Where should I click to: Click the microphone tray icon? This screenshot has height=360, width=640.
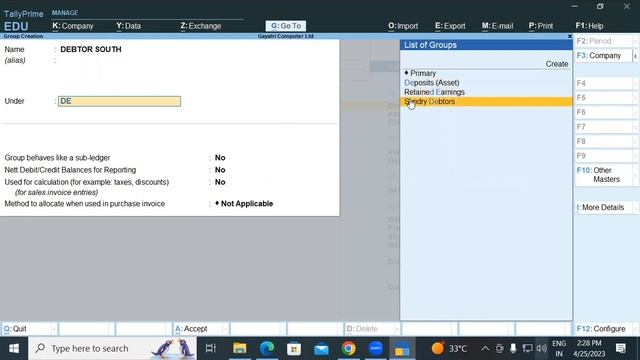click(x=513, y=348)
